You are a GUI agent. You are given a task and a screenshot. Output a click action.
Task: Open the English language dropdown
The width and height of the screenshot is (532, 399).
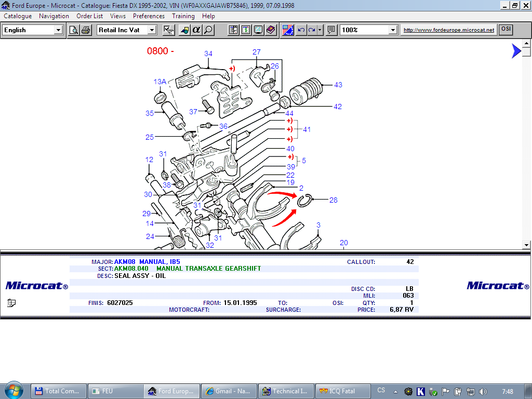coord(58,30)
